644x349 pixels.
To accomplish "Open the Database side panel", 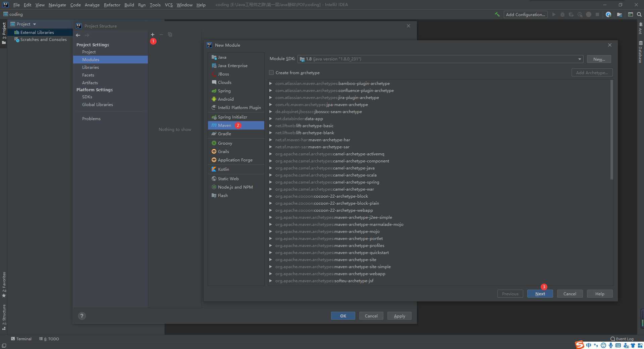I will click(x=640, y=52).
